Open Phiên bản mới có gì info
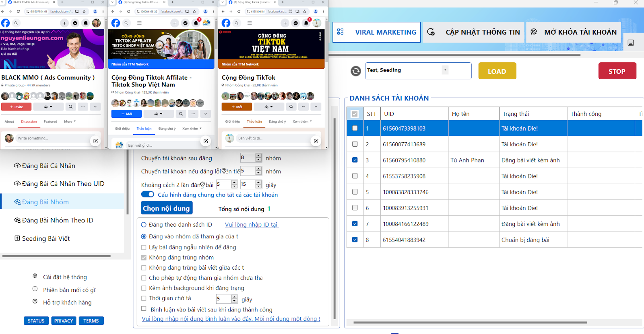The width and height of the screenshot is (644, 334). tap(69, 290)
